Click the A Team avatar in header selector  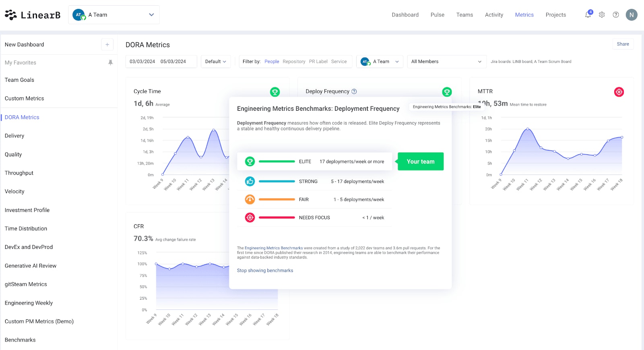[x=79, y=15]
